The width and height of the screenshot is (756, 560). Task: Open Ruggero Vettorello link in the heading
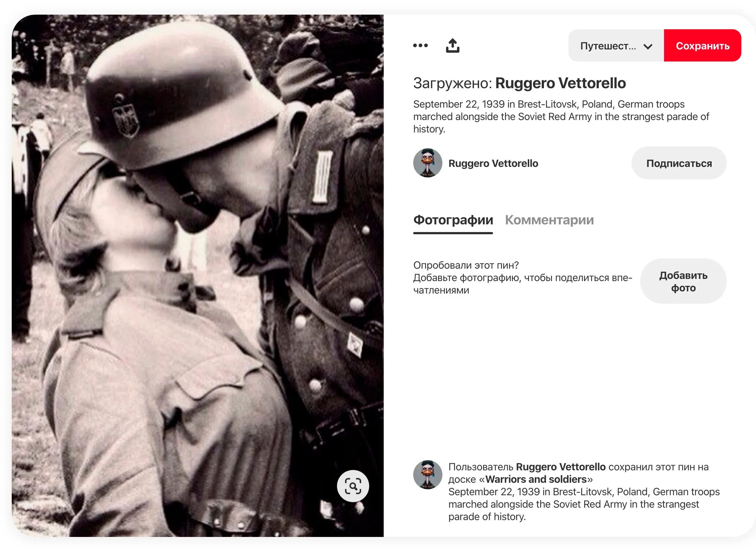click(560, 83)
